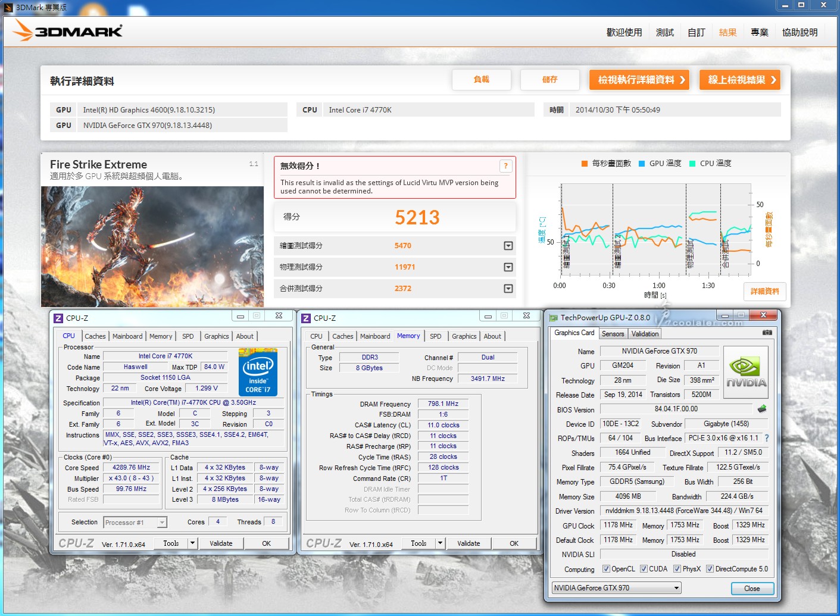840x616 pixels.
Task: Click the help question mark in invalid score box
Action: 505,166
